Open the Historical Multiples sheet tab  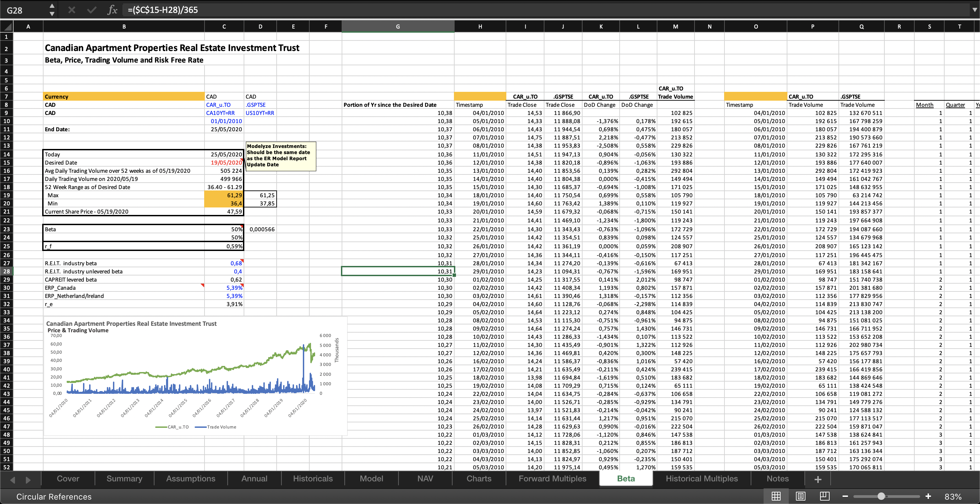click(702, 478)
